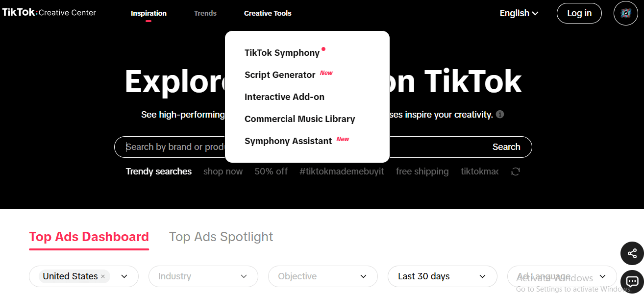
Task: Refresh the trendy searches list
Action: pos(515,172)
